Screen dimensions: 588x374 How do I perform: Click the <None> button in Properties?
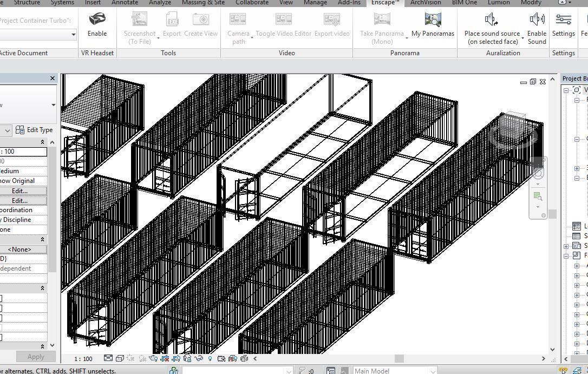(x=20, y=250)
